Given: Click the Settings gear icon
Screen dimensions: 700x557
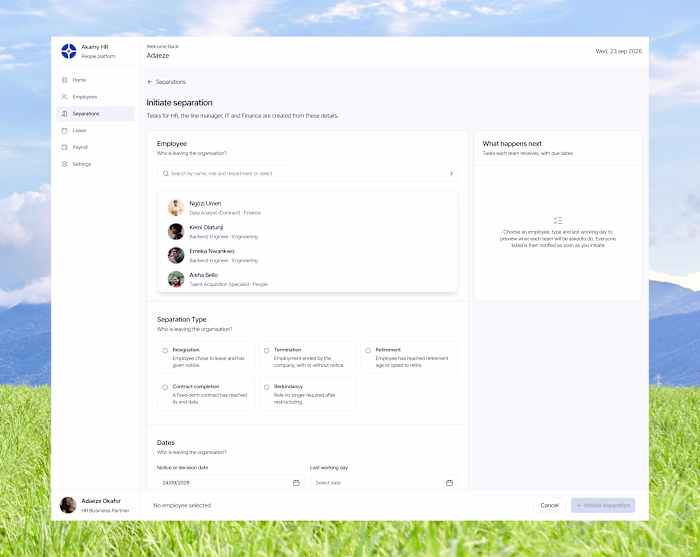Looking at the screenshot, I should (64, 164).
